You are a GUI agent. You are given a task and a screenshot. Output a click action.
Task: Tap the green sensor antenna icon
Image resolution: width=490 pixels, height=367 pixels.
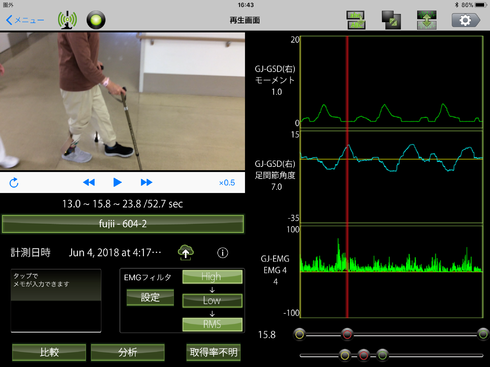67,20
